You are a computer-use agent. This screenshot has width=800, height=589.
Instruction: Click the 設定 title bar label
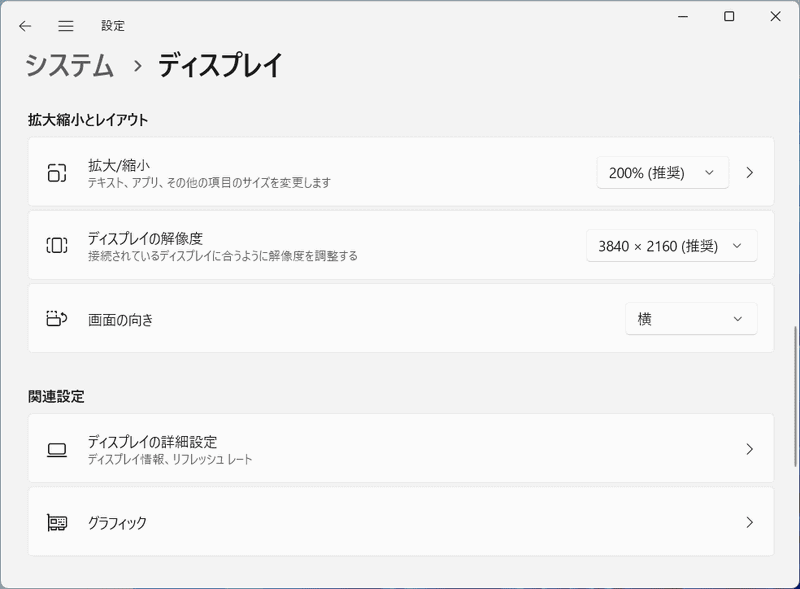[113, 25]
